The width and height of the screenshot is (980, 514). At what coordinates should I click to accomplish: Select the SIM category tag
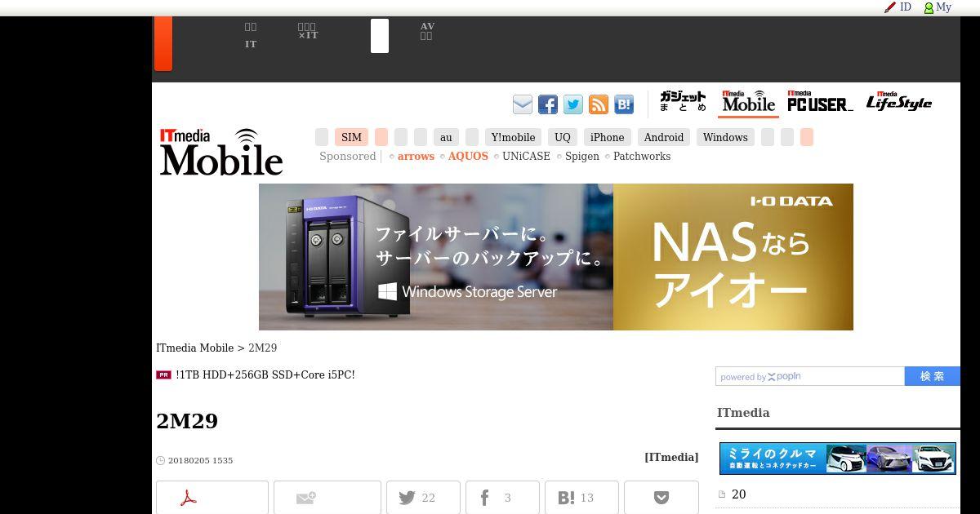click(351, 137)
